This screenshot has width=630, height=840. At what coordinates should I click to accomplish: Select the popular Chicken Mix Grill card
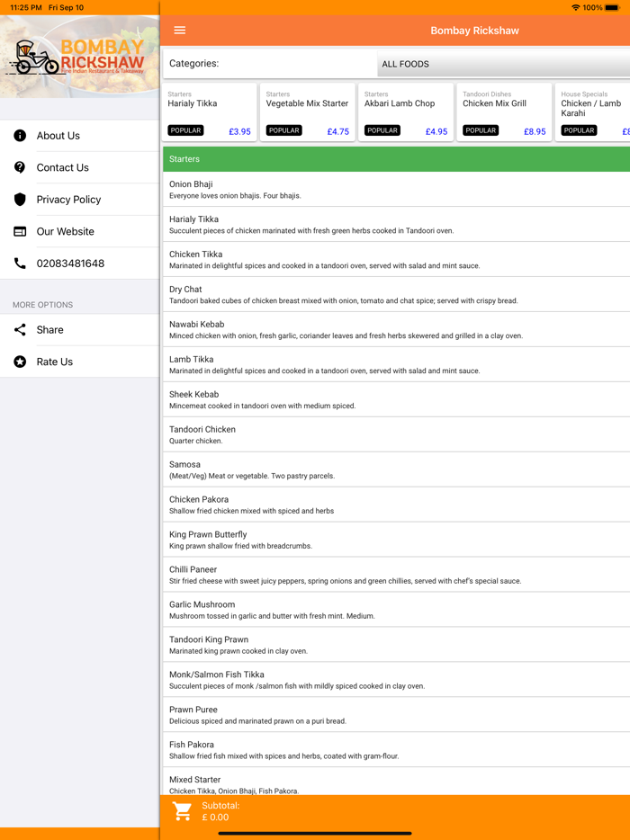pyautogui.click(x=505, y=112)
